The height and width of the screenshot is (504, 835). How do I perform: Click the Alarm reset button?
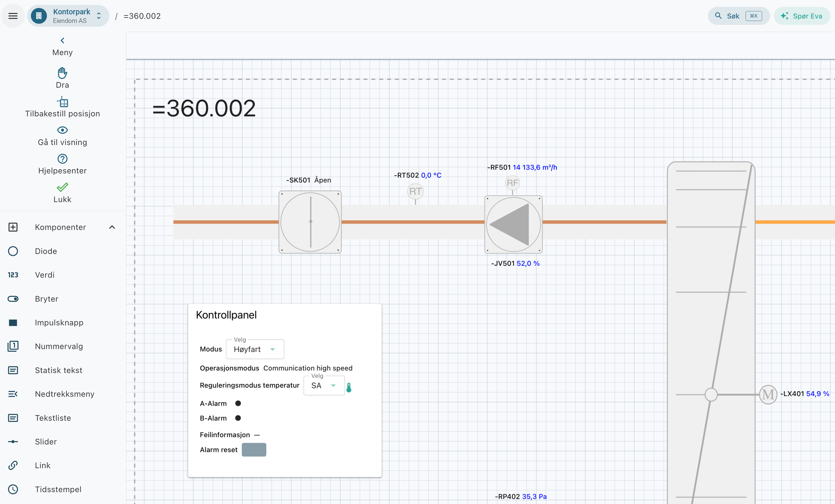click(x=254, y=450)
